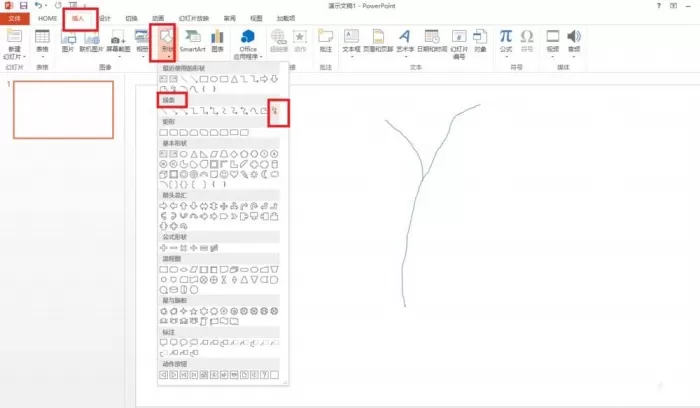Select slide 1 thumbnail in the slide panel
This screenshot has height=408, width=700.
click(x=63, y=110)
